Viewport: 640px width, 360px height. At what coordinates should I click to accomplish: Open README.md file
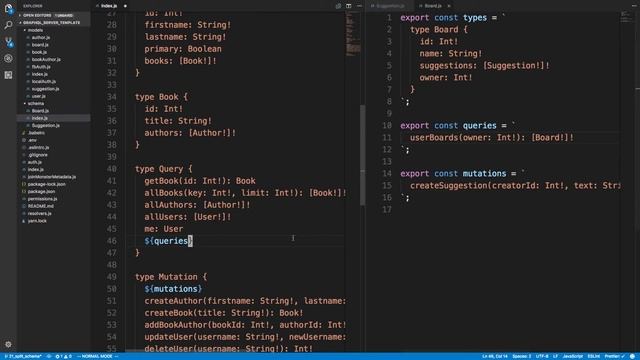click(x=41, y=206)
